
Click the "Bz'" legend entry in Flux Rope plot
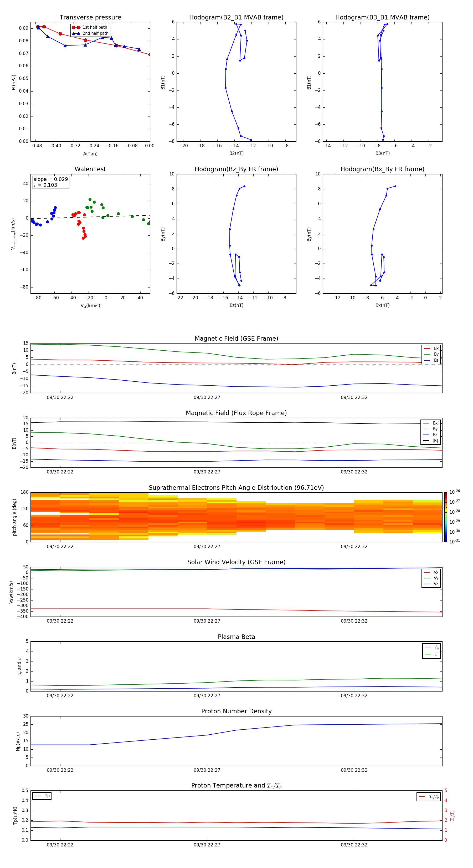(x=431, y=435)
